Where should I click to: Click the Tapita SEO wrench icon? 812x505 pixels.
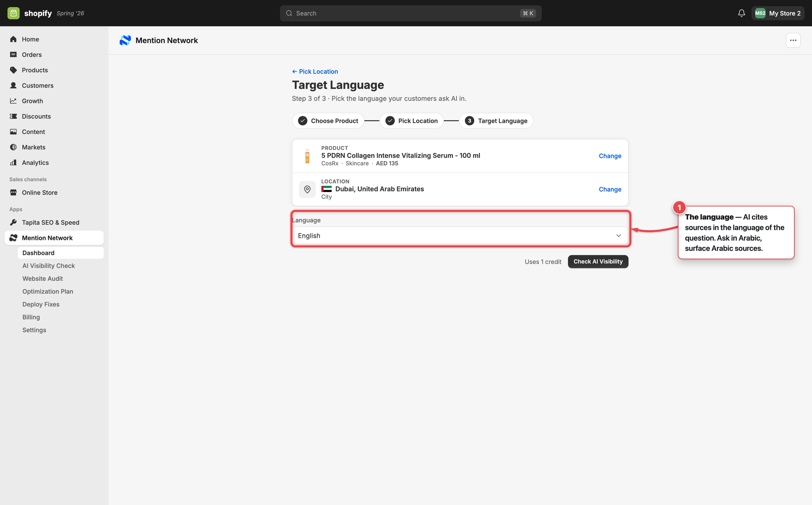pos(13,222)
